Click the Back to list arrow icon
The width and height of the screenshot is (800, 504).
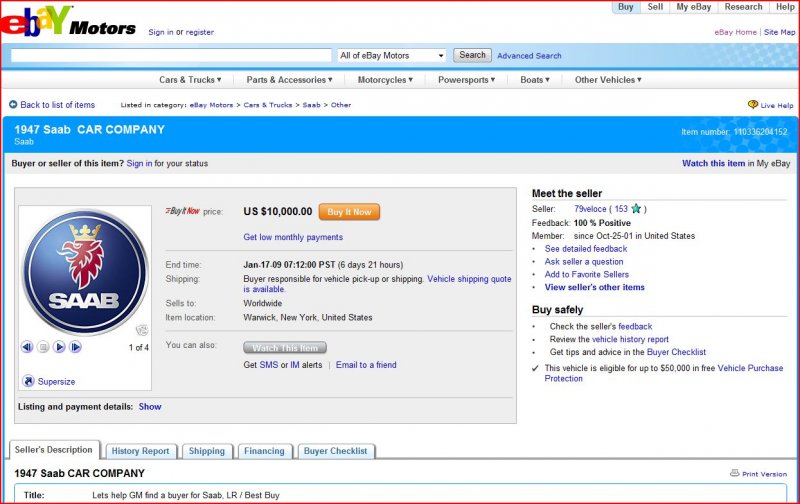click(13, 105)
